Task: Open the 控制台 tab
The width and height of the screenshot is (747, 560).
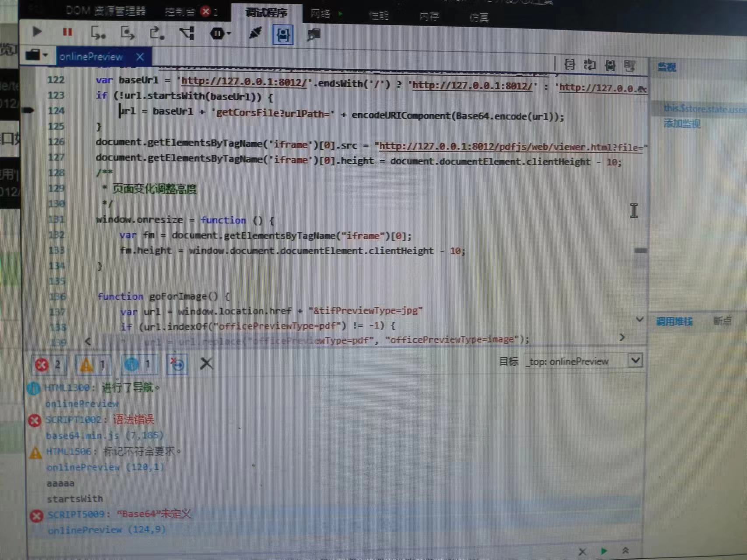Action: (180, 12)
